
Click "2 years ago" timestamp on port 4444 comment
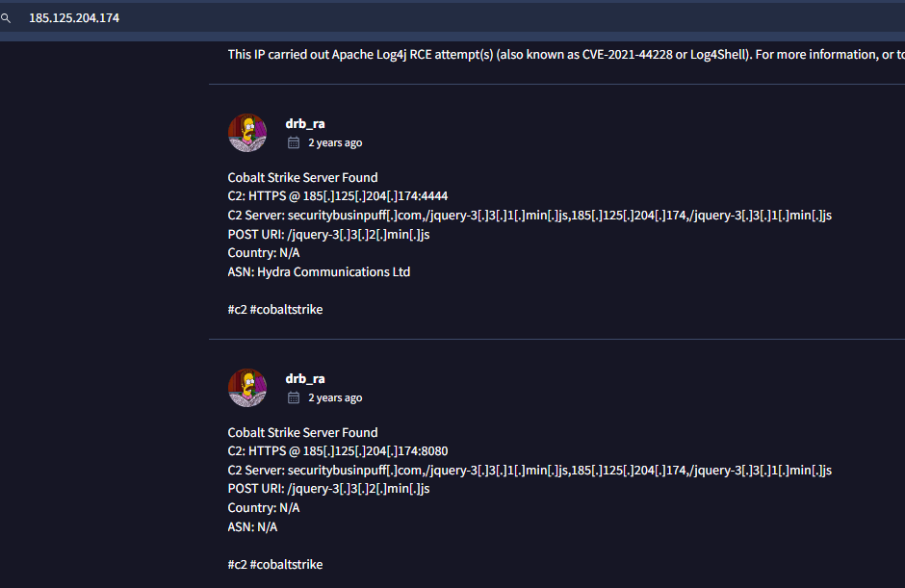click(x=335, y=142)
